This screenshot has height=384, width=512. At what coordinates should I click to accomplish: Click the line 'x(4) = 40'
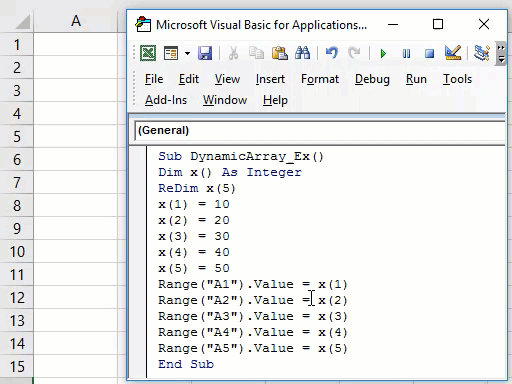(194, 252)
